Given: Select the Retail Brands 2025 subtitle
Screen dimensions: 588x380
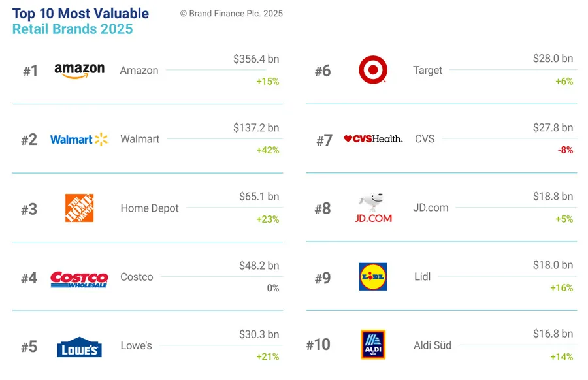Looking at the screenshot, I should coord(73,29).
